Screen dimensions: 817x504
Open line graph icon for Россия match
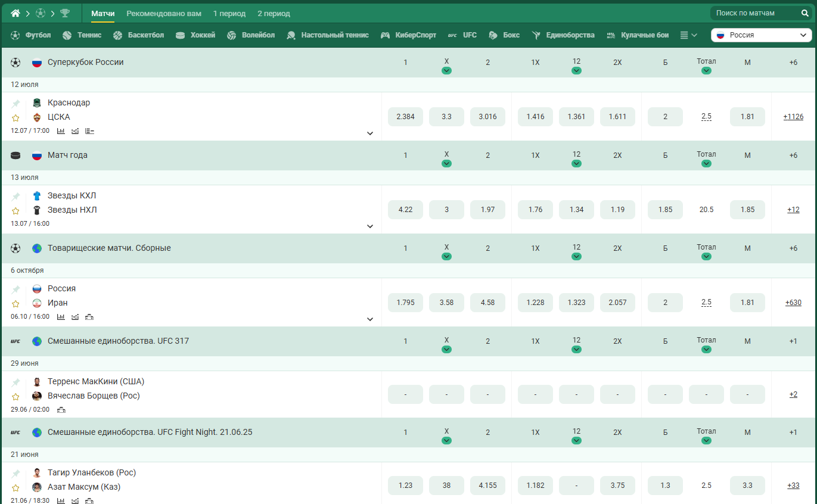coord(75,317)
